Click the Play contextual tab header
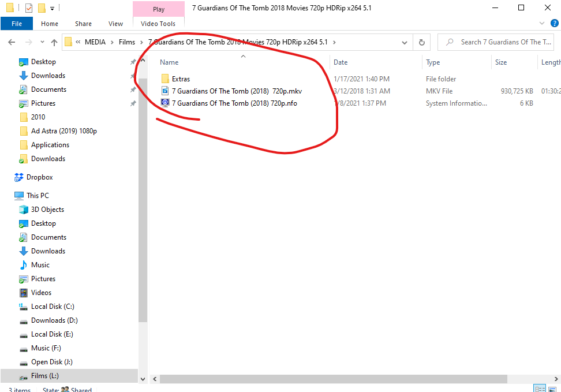Screen dimensions: 561x392 [x=159, y=9]
